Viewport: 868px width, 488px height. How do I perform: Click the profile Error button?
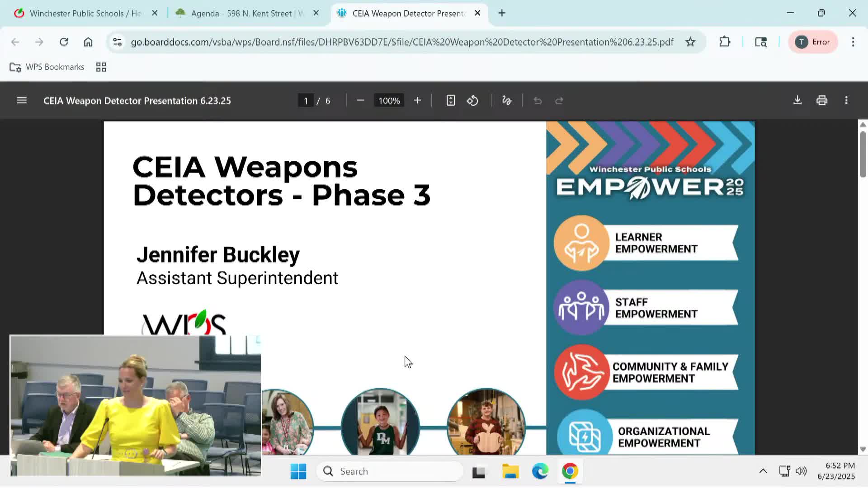coord(813,42)
